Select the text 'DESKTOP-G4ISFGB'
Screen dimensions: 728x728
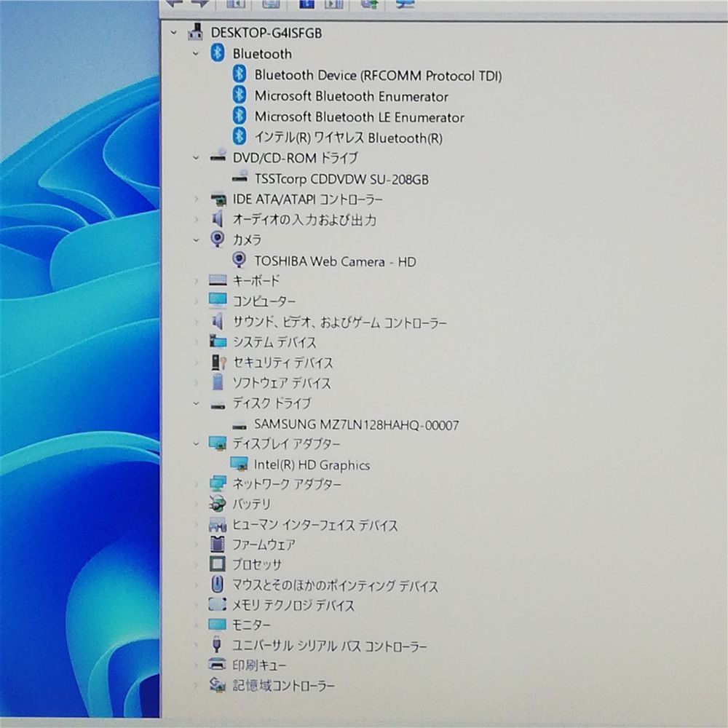(266, 33)
